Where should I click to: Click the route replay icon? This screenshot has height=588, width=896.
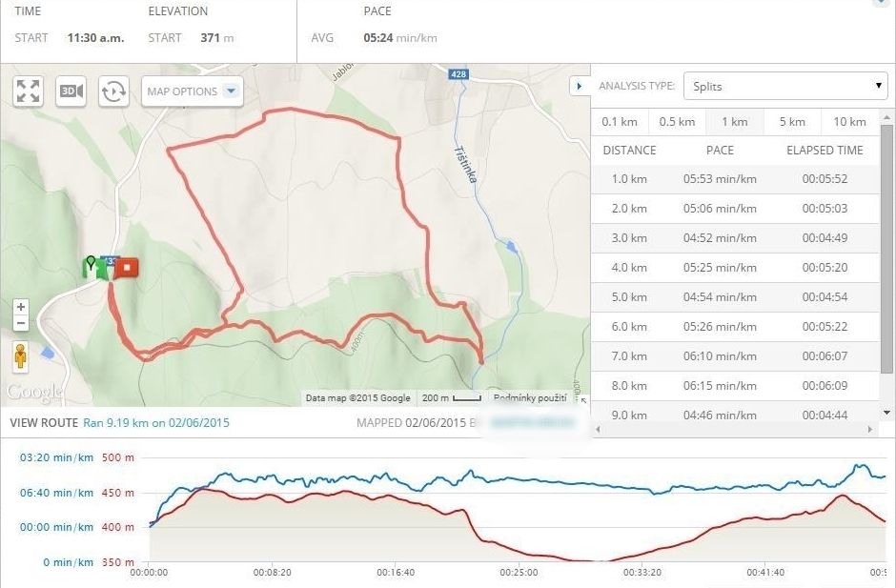113,91
